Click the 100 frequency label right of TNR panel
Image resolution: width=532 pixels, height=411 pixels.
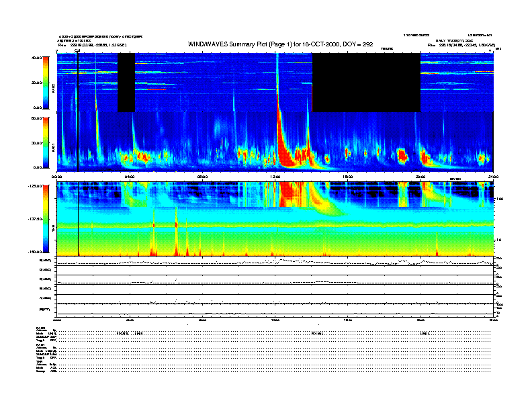pos(499,199)
